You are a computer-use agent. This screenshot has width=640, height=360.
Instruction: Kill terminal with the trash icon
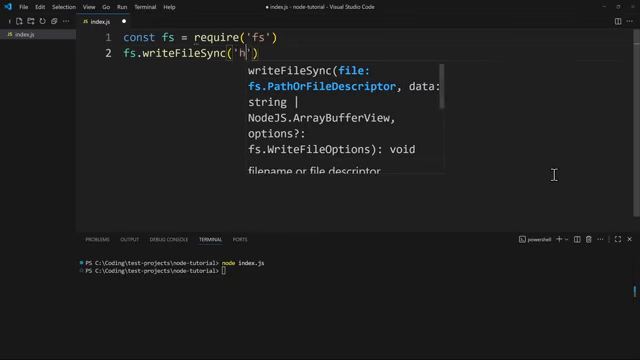click(x=589, y=240)
